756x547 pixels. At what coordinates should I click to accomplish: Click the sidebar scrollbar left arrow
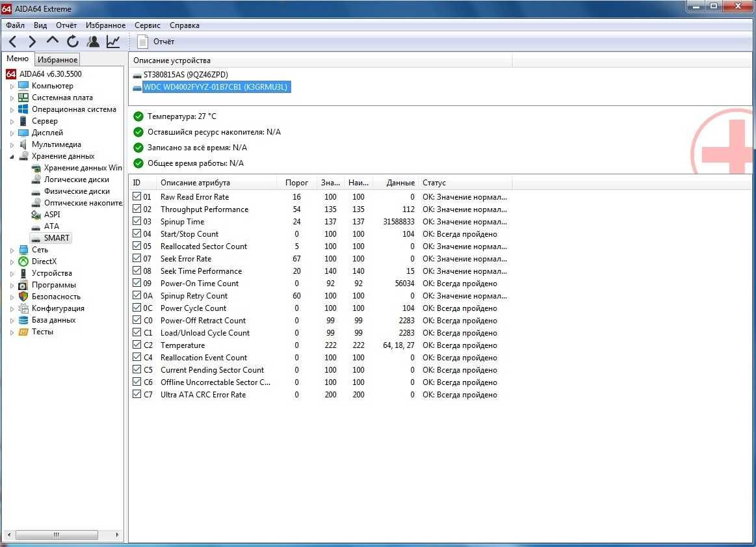coord(8,535)
